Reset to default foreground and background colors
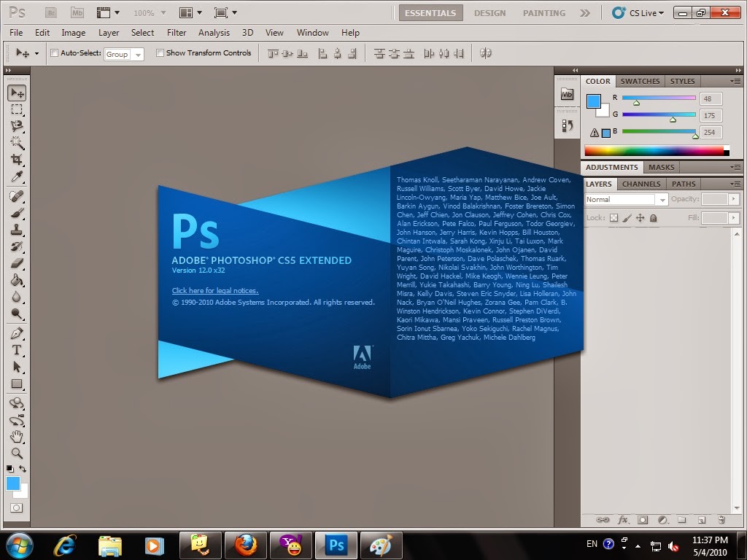The image size is (747, 560). coord(10,469)
